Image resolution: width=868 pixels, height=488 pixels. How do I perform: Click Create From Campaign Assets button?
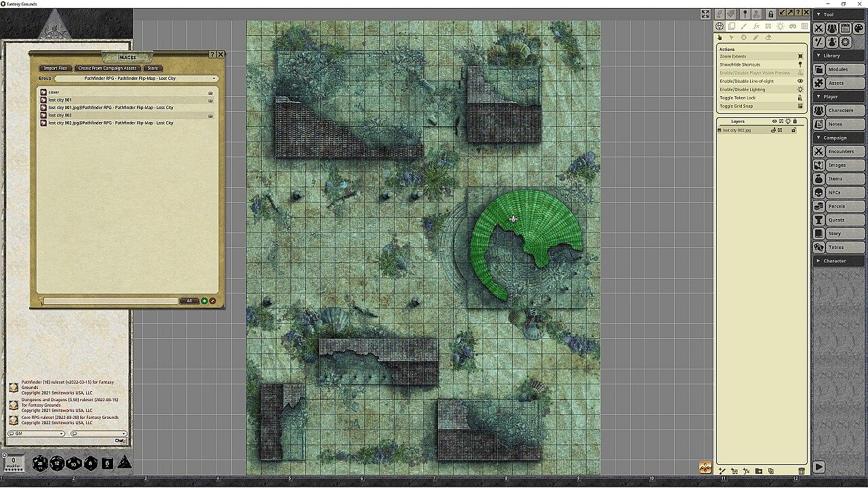108,68
